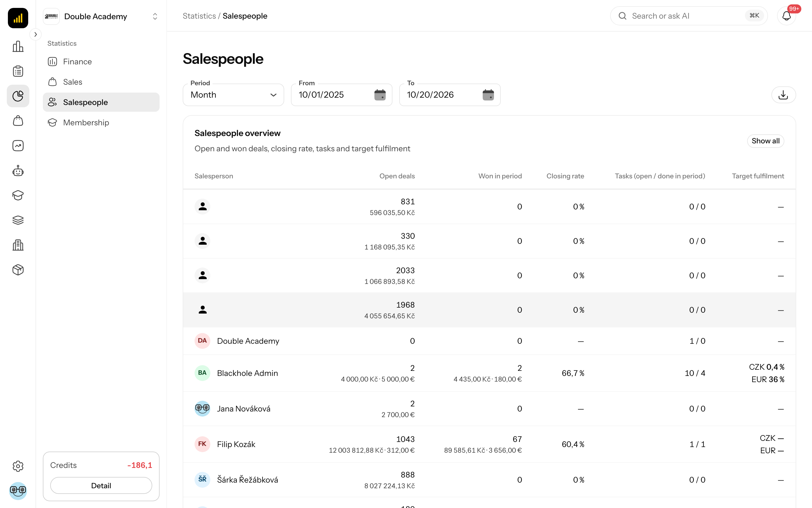
Task: Click the Double Academy salesperson row name
Action: point(248,341)
